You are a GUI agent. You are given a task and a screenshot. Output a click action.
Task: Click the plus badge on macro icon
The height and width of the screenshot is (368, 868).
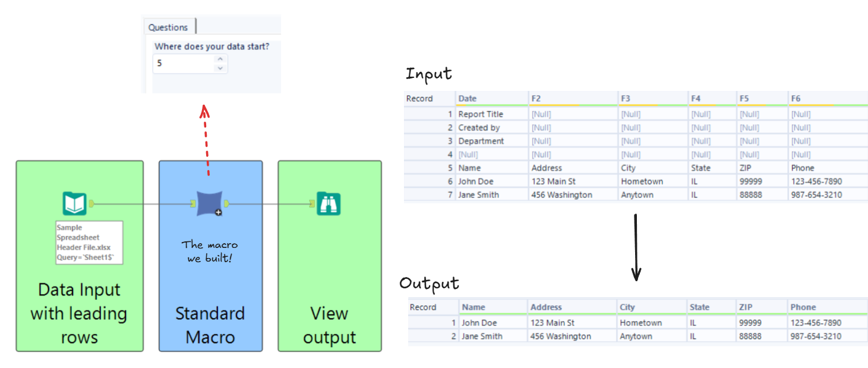[x=218, y=212]
